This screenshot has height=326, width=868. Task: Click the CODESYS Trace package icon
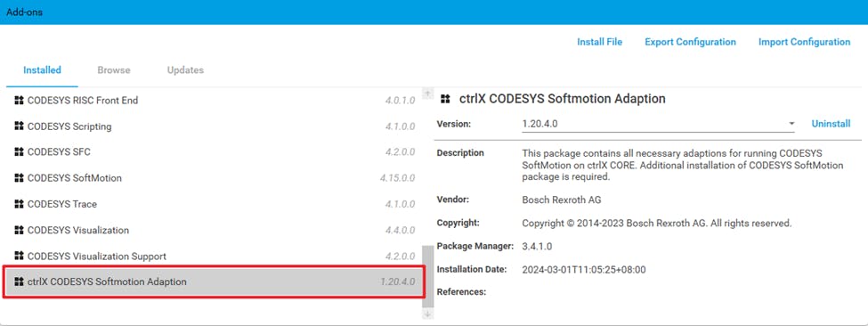coord(19,204)
